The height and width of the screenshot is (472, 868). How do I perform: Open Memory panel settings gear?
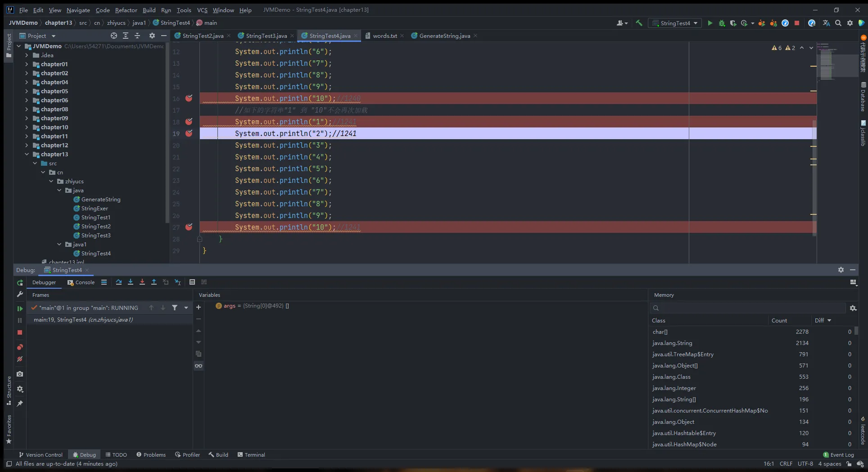click(x=853, y=308)
